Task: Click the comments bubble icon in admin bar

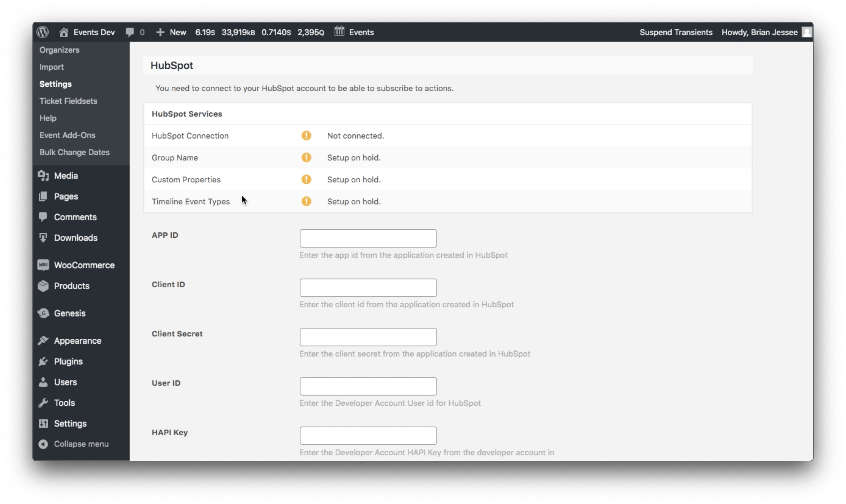Action: (x=131, y=32)
